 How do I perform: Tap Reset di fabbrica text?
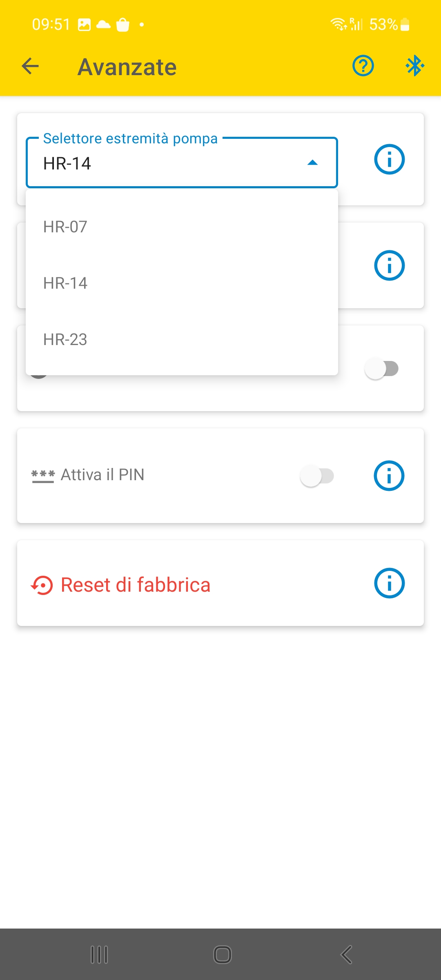[136, 585]
